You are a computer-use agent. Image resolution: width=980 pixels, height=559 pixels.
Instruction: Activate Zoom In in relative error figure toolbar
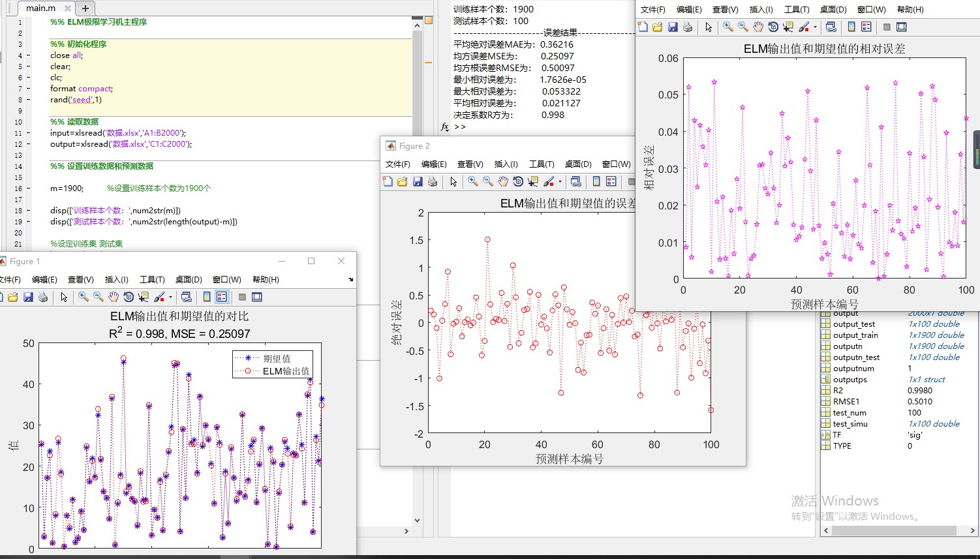[728, 27]
